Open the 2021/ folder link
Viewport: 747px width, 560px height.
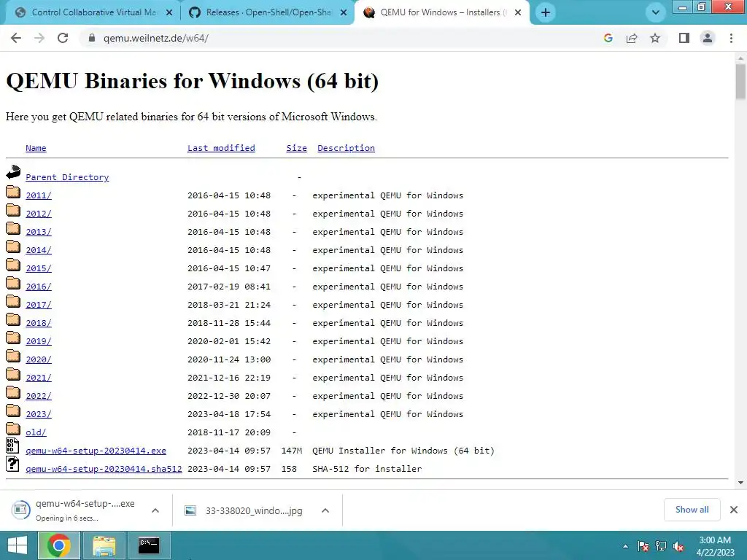tap(39, 378)
